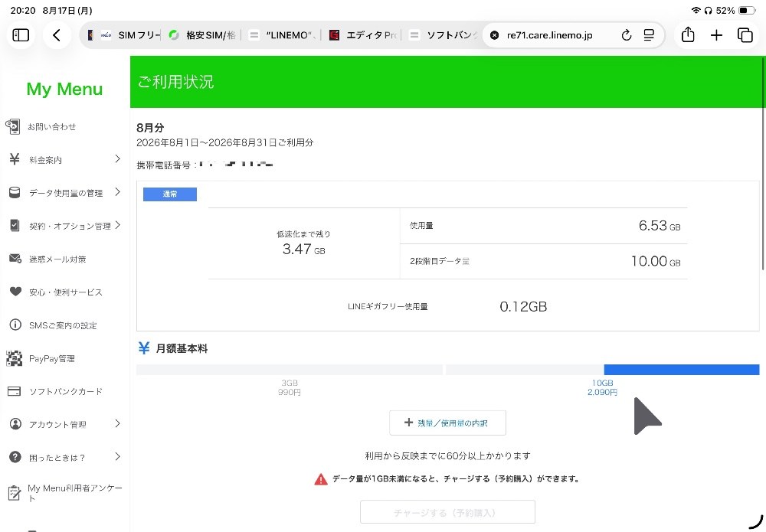Click the blue 通常 label tab
Viewport: 766px width, 532px height.
point(170,194)
